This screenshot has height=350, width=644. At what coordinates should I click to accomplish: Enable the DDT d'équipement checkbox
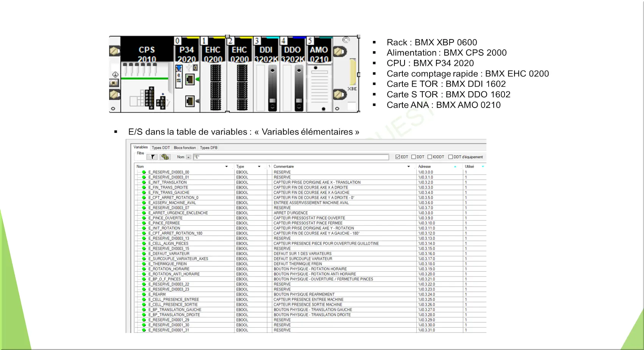pyautogui.click(x=450, y=157)
